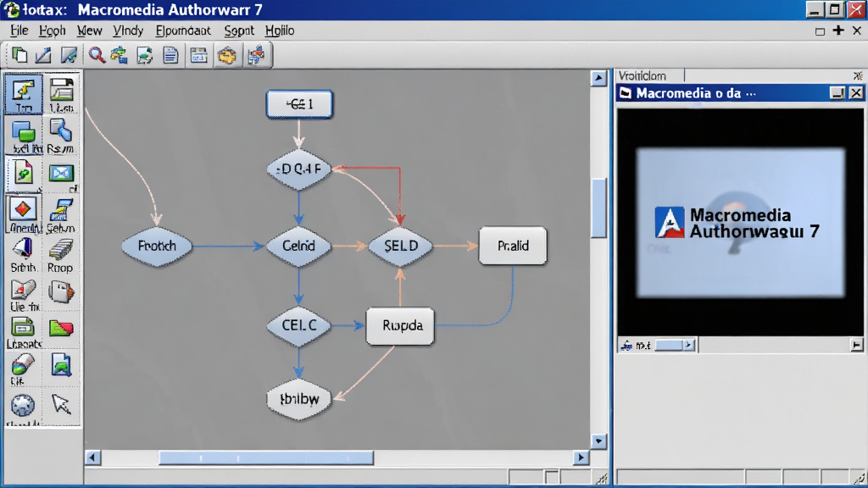
Task: Select the envelope palette icon
Action: coord(61,173)
